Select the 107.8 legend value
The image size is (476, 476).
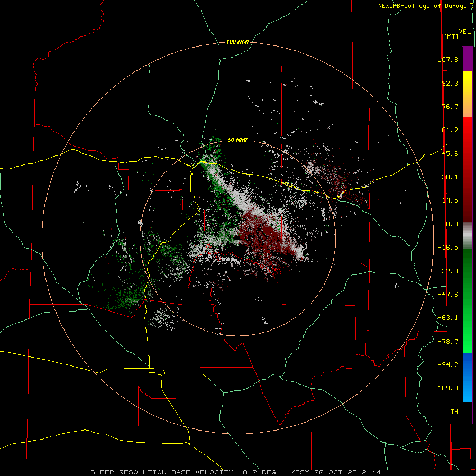pyautogui.click(x=448, y=59)
